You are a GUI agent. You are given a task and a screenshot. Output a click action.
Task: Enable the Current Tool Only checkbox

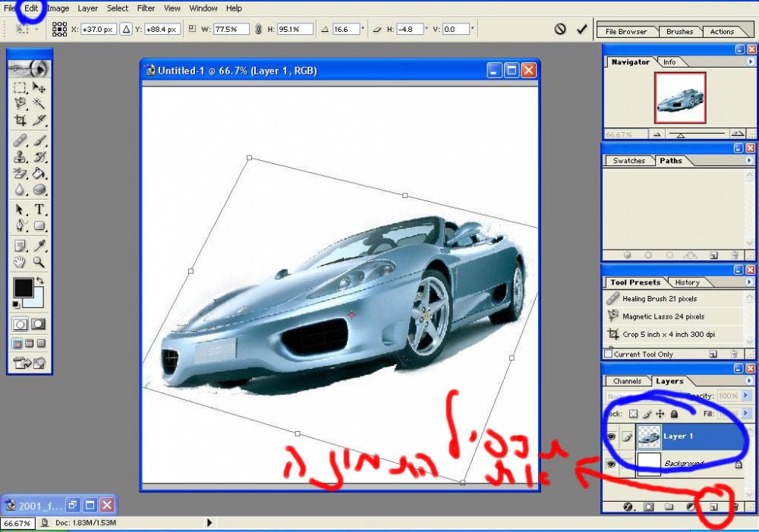tap(609, 354)
